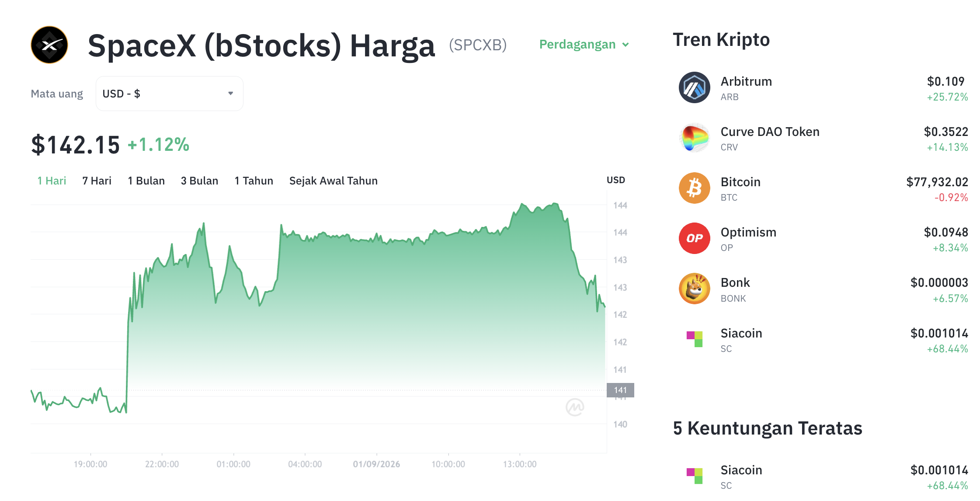This screenshot has height=501, width=980.
Task: Switch chart to 7 Hari
Action: 97,181
